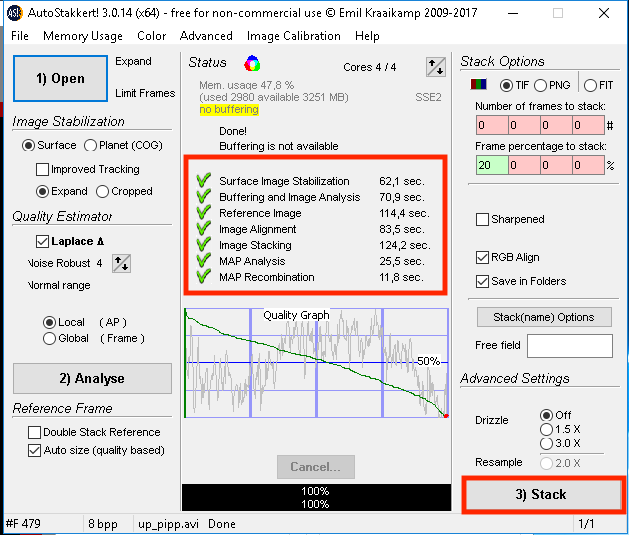Image resolution: width=629 pixels, height=535 pixels.
Task: Click the RGB color wheel icon beside Status
Action: point(252,64)
